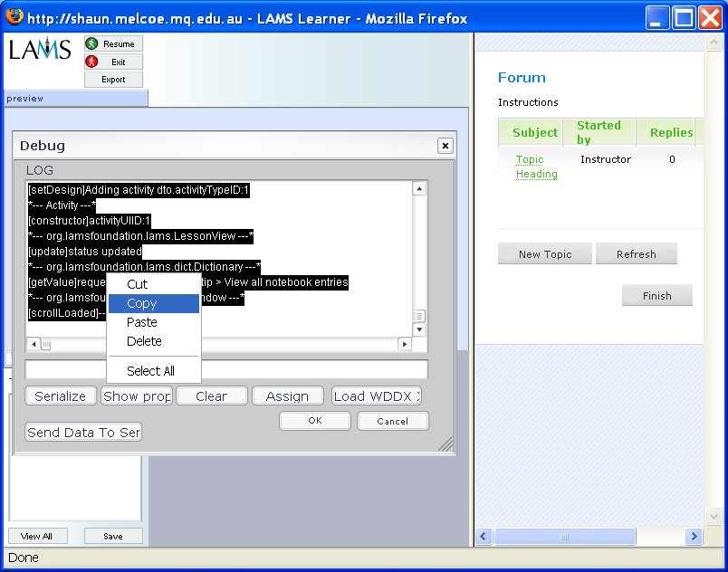The image size is (728, 572).
Task: Click the Assign button
Action: point(287,396)
